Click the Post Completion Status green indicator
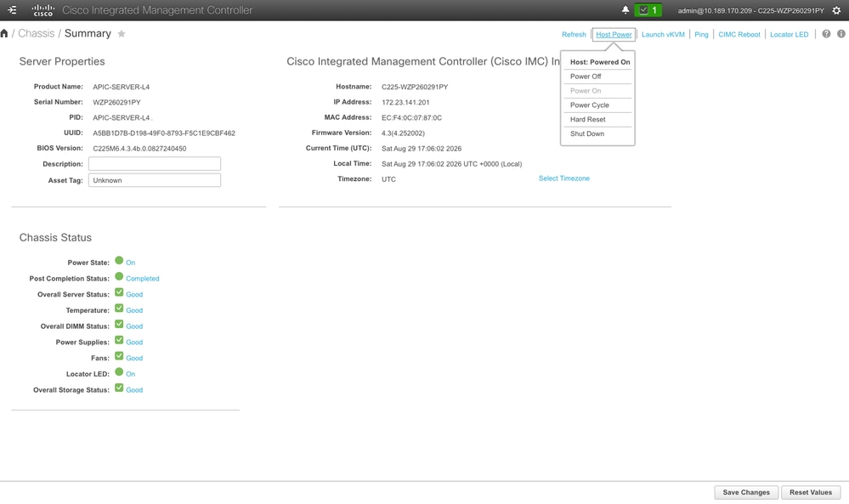Screen dimensions: 849x504 (119, 276)
